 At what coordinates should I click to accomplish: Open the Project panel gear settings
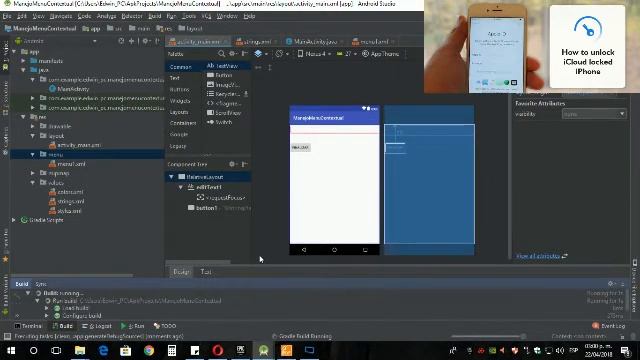click(146, 41)
